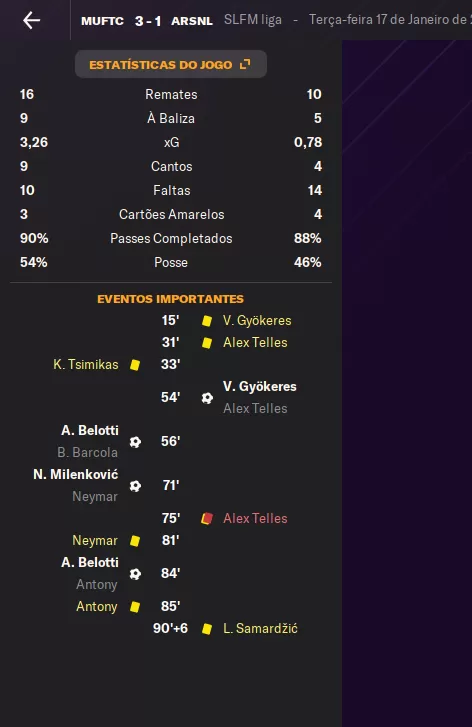Select N. Milenković scorer name
The image size is (472, 727).
pyautogui.click(x=76, y=474)
